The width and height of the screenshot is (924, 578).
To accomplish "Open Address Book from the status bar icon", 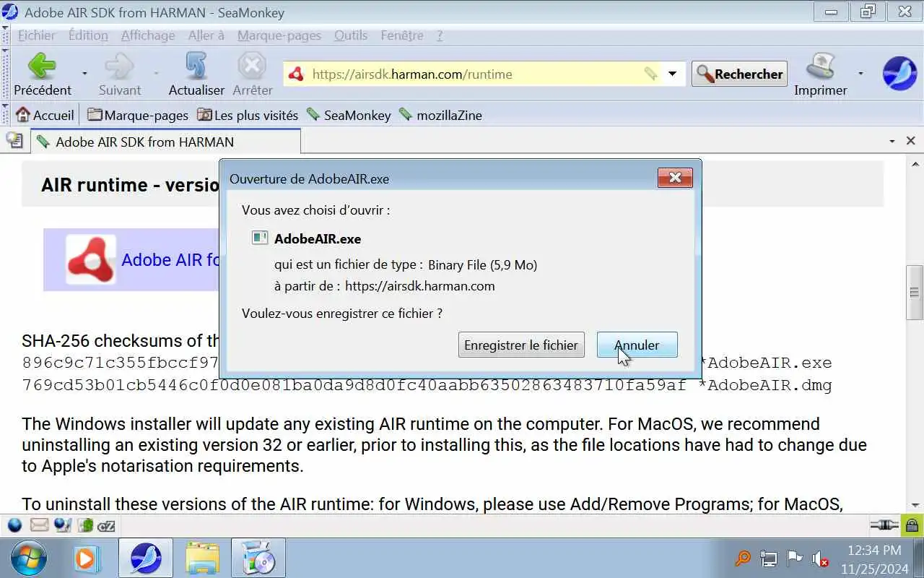I will [86, 525].
